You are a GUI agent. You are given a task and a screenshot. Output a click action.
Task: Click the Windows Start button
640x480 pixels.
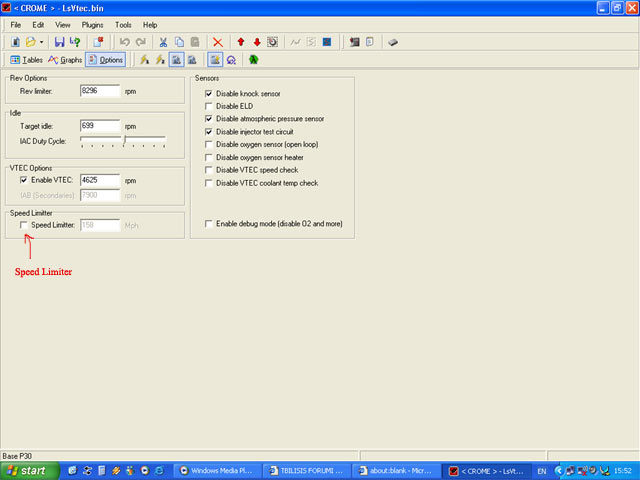coord(29,471)
